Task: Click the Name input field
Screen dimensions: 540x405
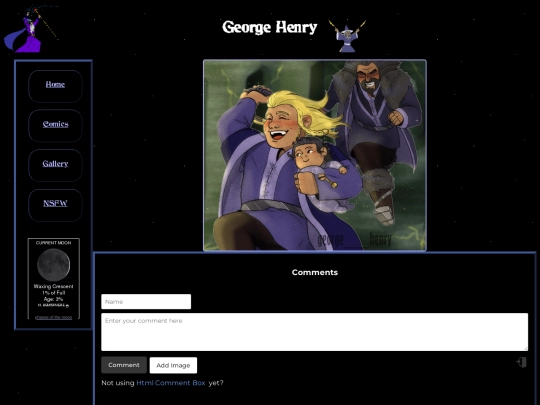Action: pyautogui.click(x=146, y=302)
